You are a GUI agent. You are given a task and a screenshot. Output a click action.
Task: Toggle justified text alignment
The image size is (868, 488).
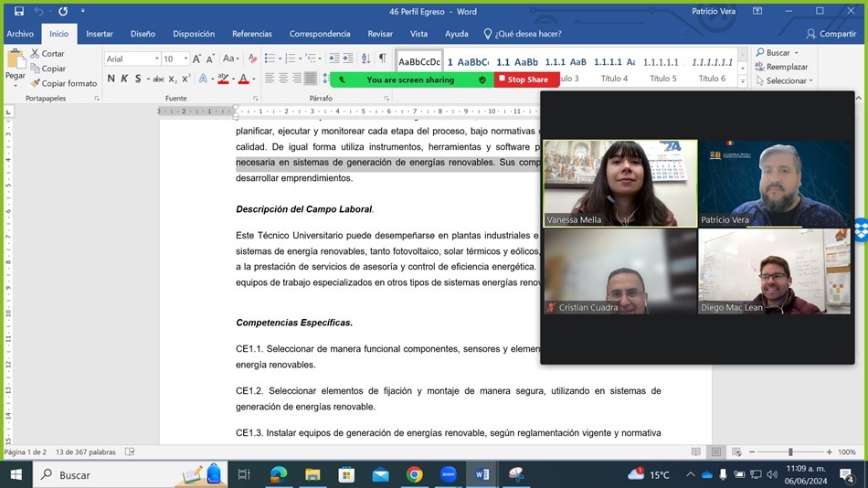311,79
